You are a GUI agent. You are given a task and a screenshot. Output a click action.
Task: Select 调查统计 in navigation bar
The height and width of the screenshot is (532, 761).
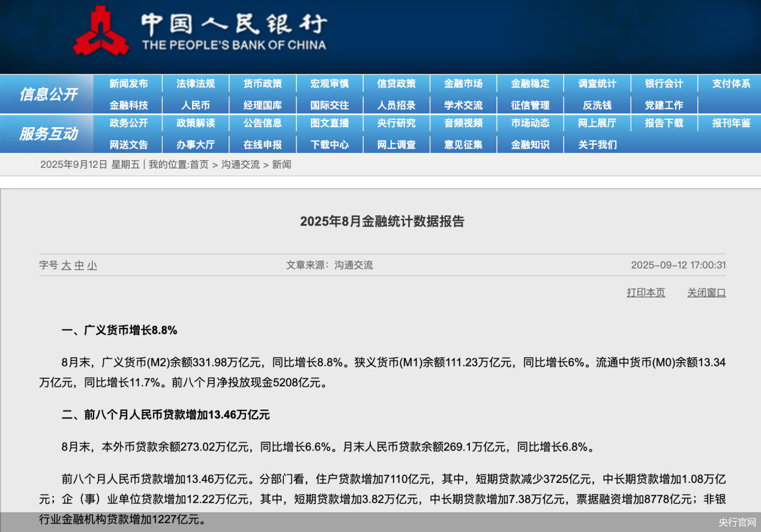[597, 84]
